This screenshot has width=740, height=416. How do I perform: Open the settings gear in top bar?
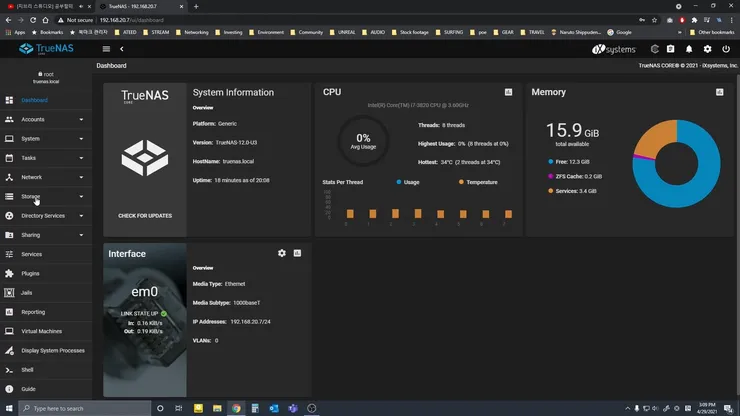(x=707, y=49)
